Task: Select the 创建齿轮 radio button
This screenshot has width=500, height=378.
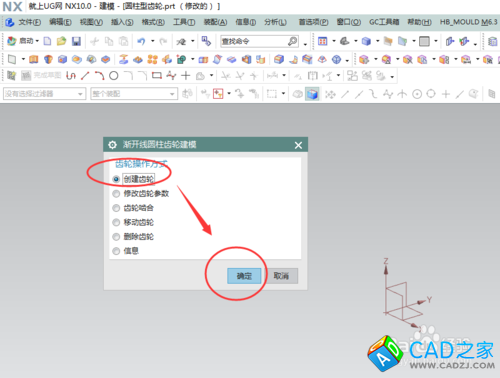Action: [x=116, y=179]
